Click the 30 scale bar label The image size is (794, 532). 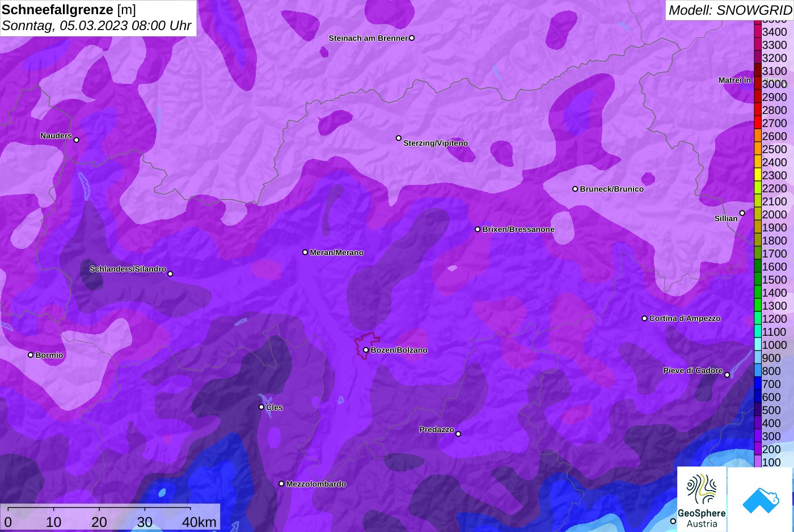tap(145, 522)
